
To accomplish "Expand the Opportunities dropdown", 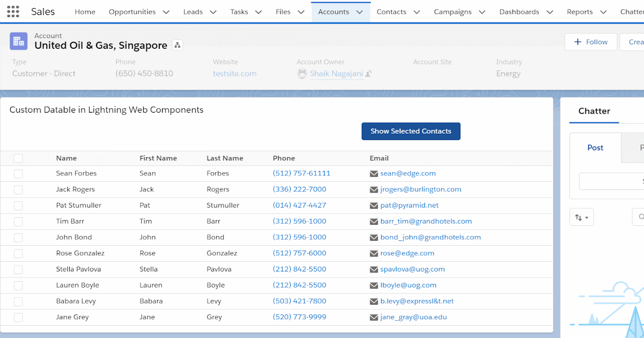I will pyautogui.click(x=166, y=11).
